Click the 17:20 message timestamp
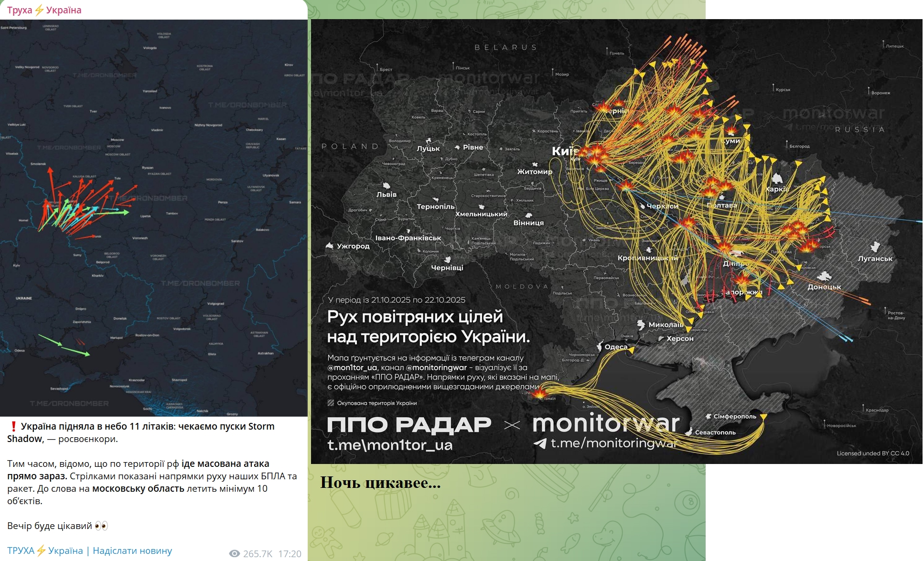924x561 pixels. [290, 553]
